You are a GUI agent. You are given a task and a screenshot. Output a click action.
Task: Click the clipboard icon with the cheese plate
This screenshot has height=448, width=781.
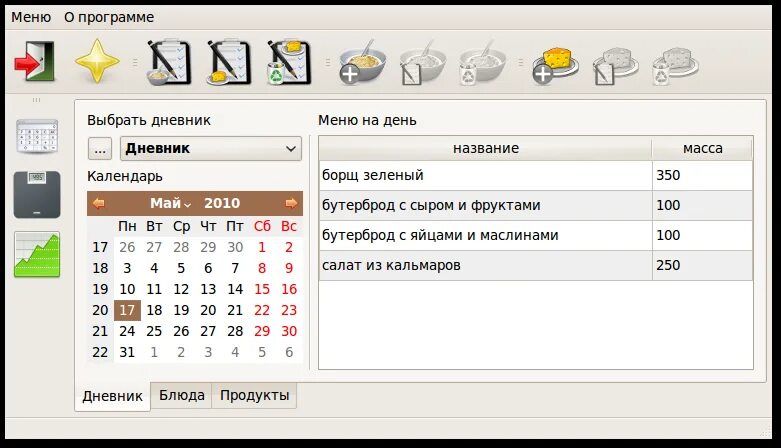click(229, 63)
